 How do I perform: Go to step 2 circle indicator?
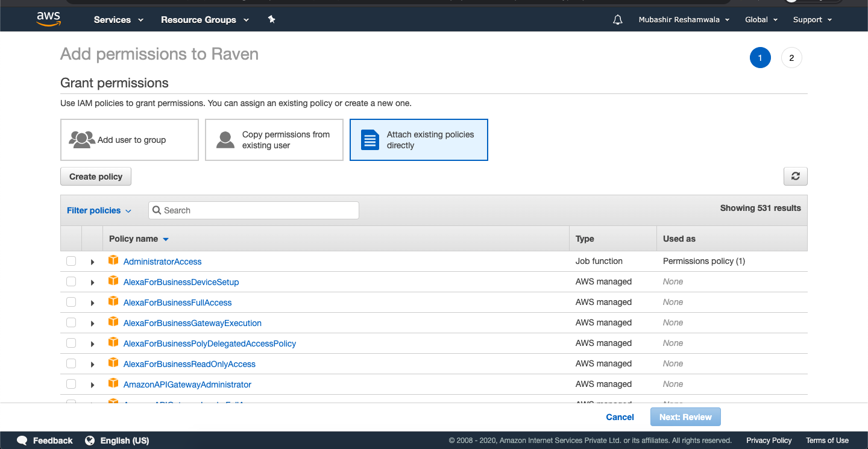tap(791, 58)
